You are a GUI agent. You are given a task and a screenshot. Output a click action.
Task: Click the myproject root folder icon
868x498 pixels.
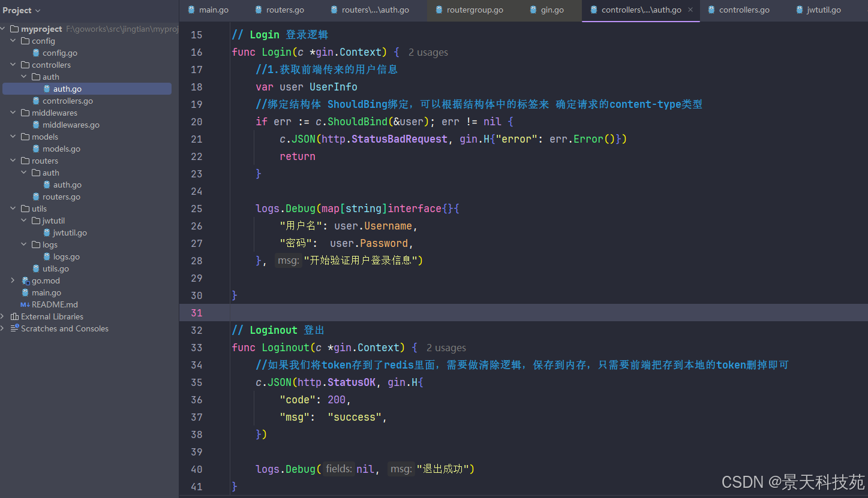click(14, 29)
